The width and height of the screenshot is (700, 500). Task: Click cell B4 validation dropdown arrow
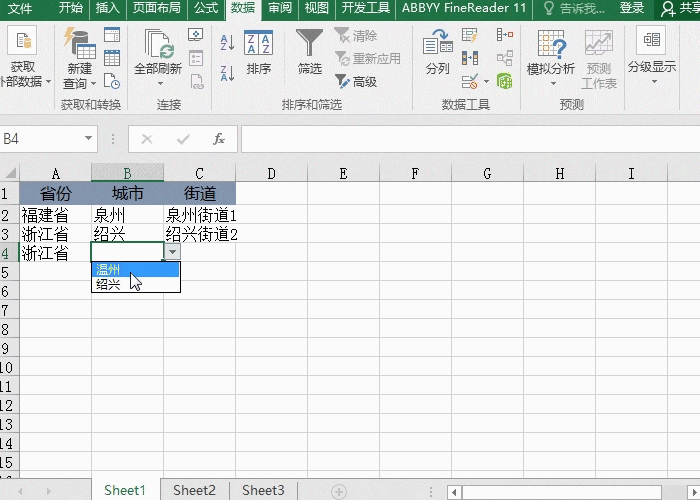pos(171,254)
